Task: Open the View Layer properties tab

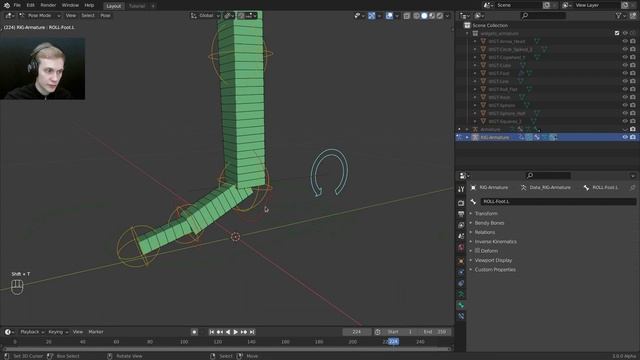Action: pos(461,225)
